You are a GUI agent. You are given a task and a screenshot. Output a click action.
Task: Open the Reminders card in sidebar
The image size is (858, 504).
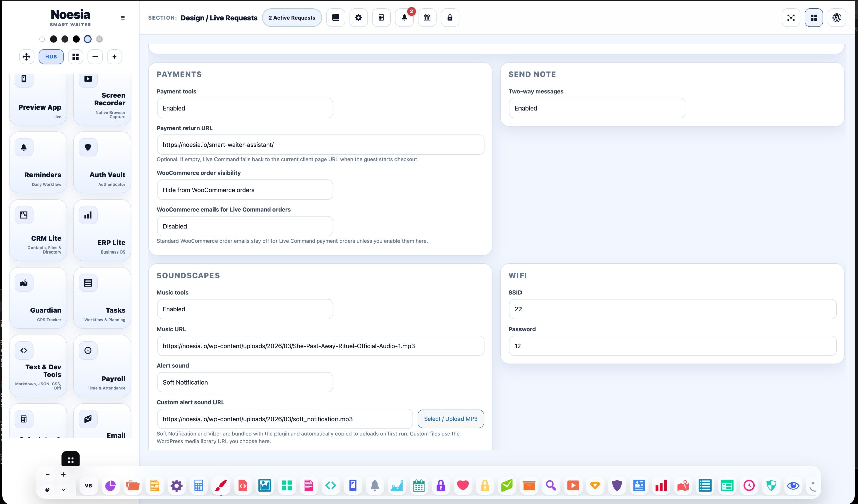tap(38, 162)
